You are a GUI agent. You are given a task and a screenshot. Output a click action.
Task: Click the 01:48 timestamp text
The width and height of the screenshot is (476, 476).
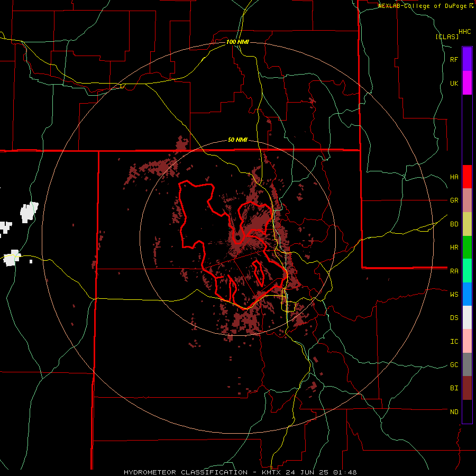tap(346, 472)
